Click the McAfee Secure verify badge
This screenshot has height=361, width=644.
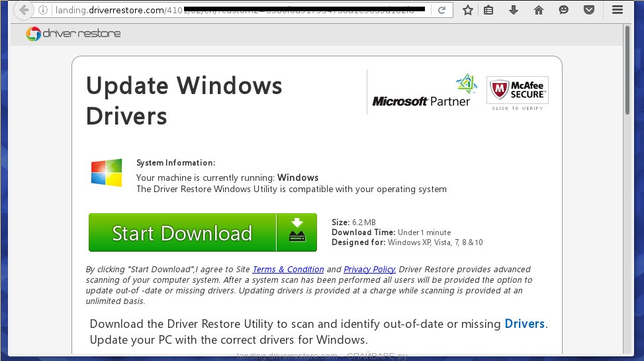pyautogui.click(x=518, y=93)
